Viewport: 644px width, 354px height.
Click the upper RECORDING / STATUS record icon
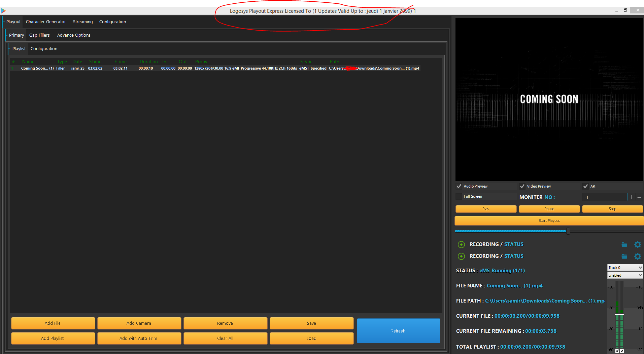point(461,244)
